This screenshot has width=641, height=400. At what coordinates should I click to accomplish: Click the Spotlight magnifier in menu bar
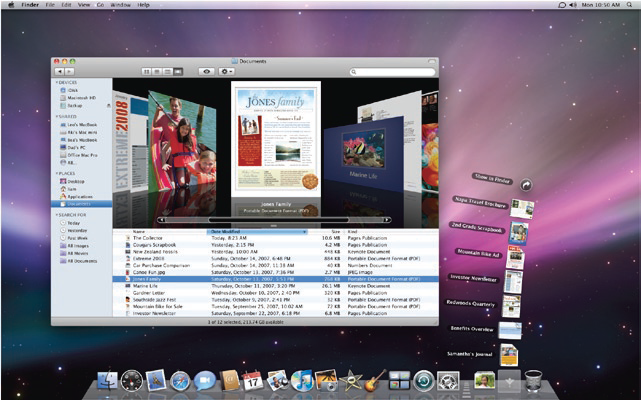(x=631, y=5)
